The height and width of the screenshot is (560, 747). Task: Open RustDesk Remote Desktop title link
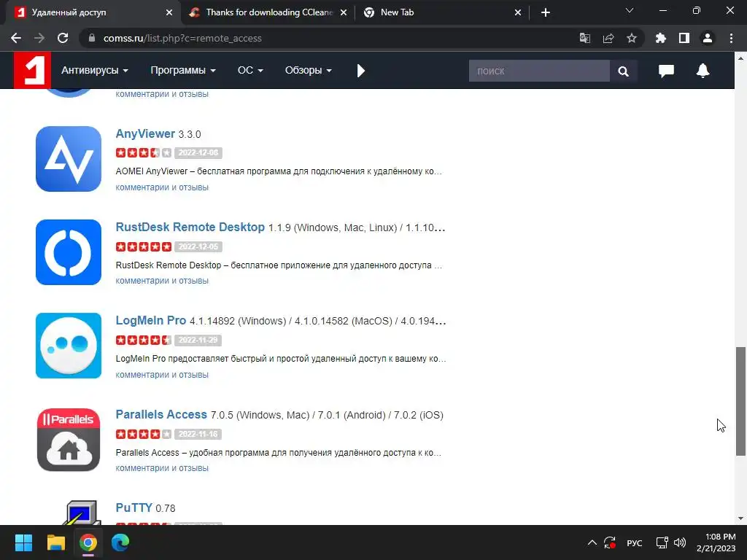pyautogui.click(x=190, y=227)
